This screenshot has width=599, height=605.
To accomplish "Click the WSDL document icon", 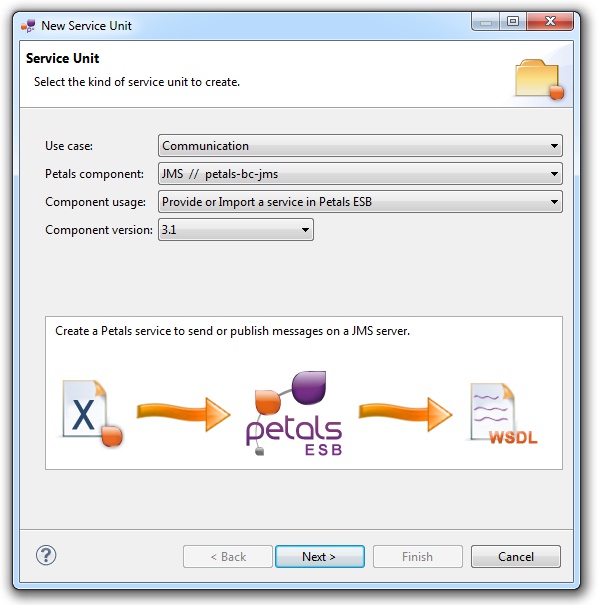I will 503,414.
